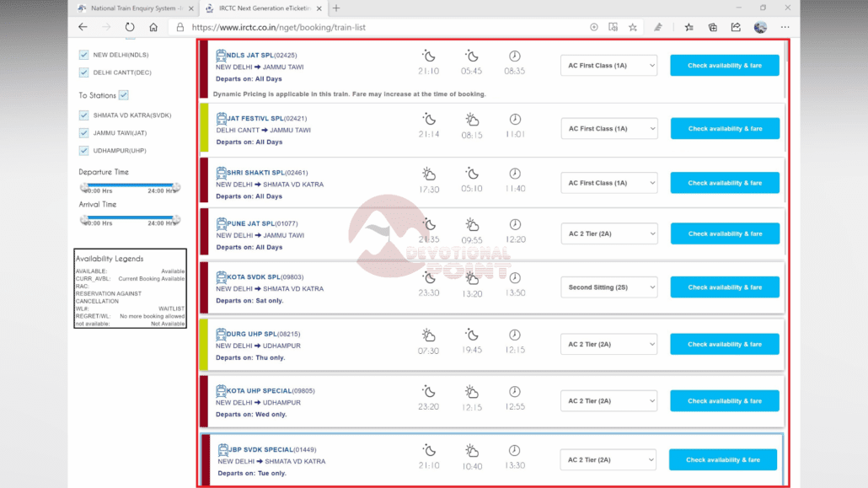868x488 pixels.
Task: Click train icon beside SHRI SHAKTI SPL
Action: pos(222,172)
